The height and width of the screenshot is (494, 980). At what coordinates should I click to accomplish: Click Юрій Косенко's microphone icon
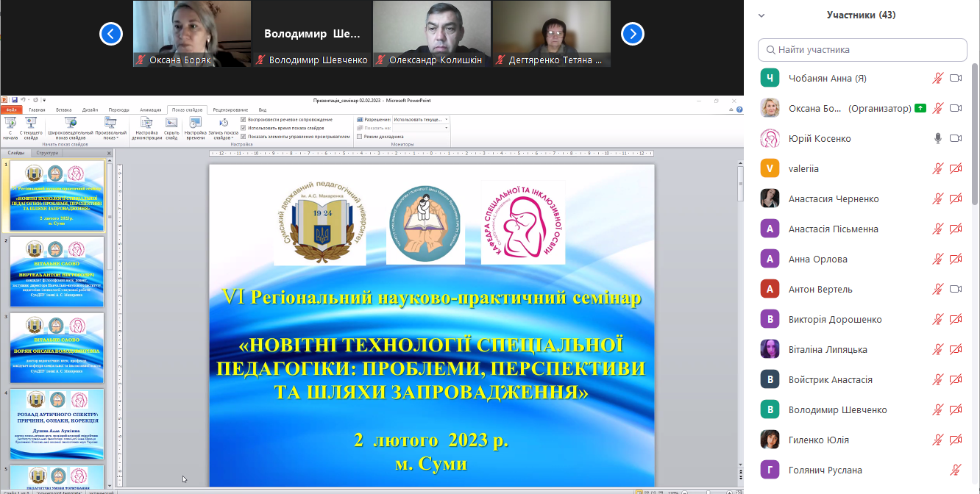(x=938, y=138)
